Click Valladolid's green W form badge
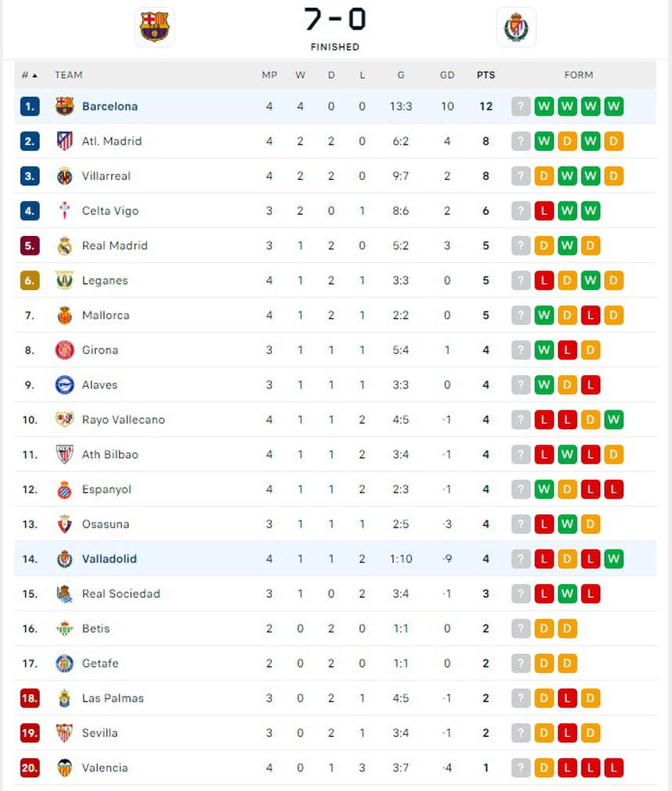 coord(613,559)
